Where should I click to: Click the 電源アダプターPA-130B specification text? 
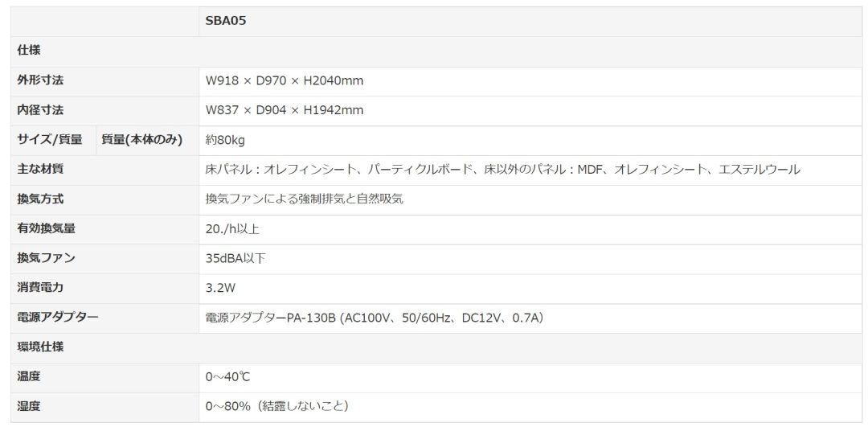[375, 318]
